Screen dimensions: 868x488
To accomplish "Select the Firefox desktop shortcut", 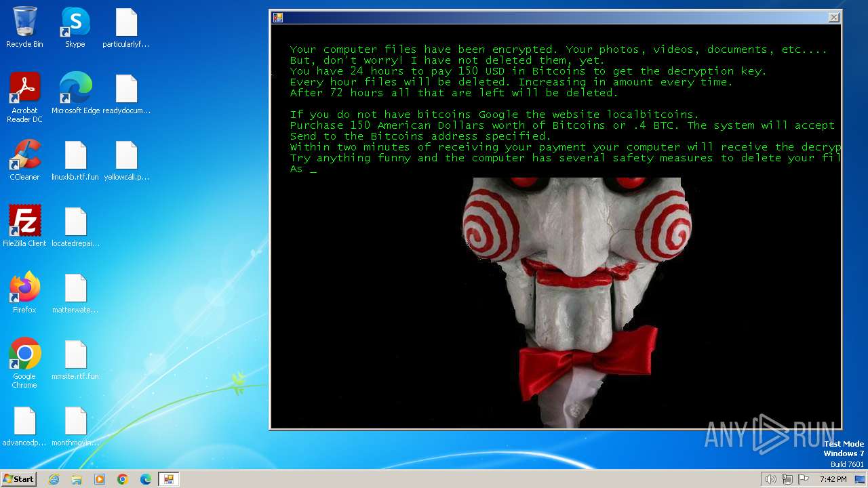I will click(24, 293).
